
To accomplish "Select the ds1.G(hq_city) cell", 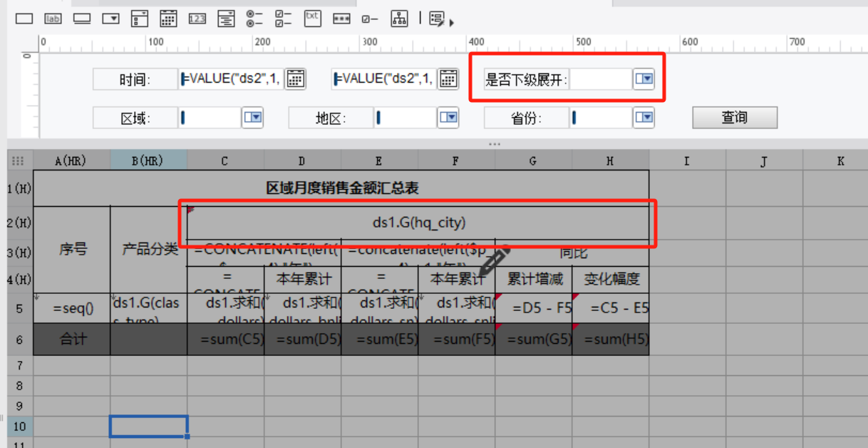I will pos(418,223).
